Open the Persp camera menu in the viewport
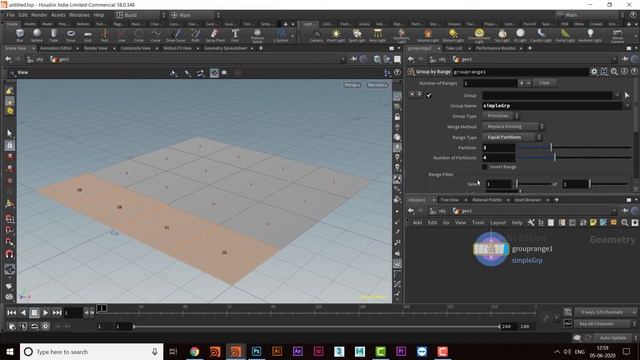640x360 pixels. [x=352, y=85]
